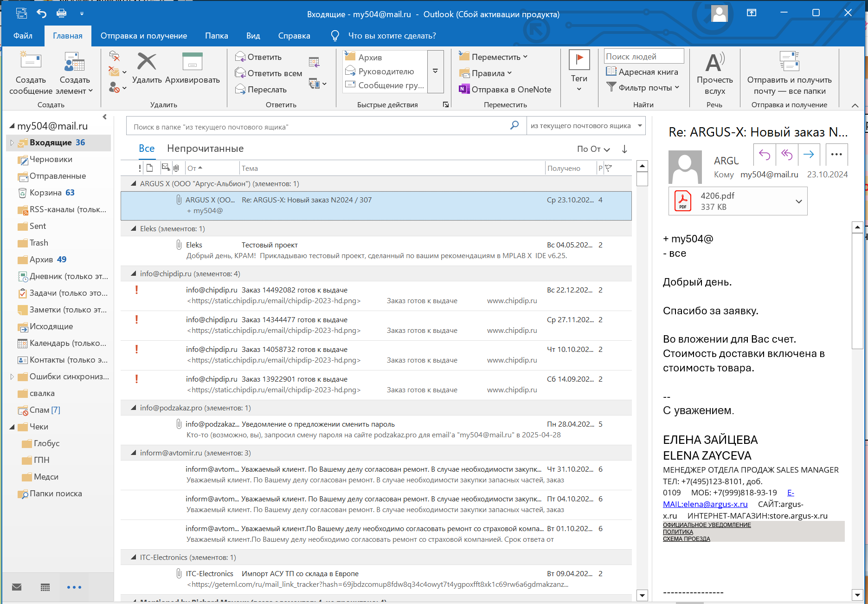Sort by attachment column header

pyautogui.click(x=176, y=168)
